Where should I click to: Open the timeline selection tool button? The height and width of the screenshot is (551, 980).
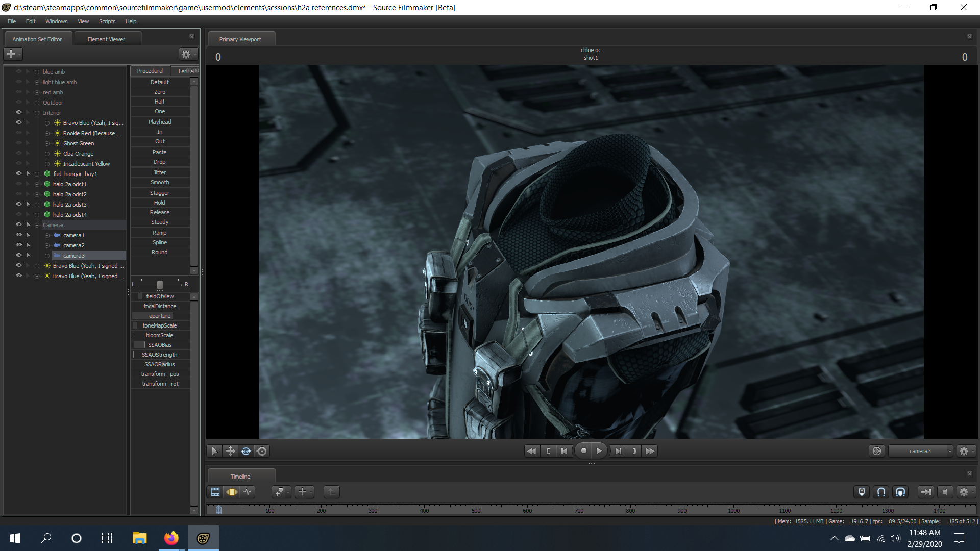coord(281,492)
